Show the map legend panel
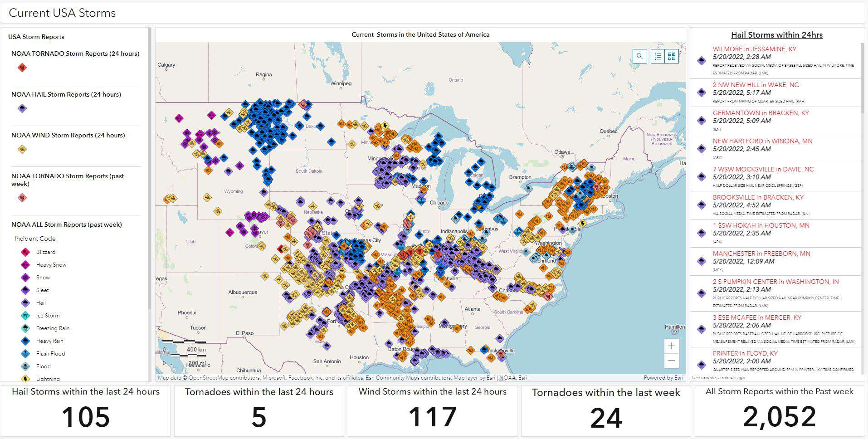This screenshot has height=439, width=868. coord(658,56)
